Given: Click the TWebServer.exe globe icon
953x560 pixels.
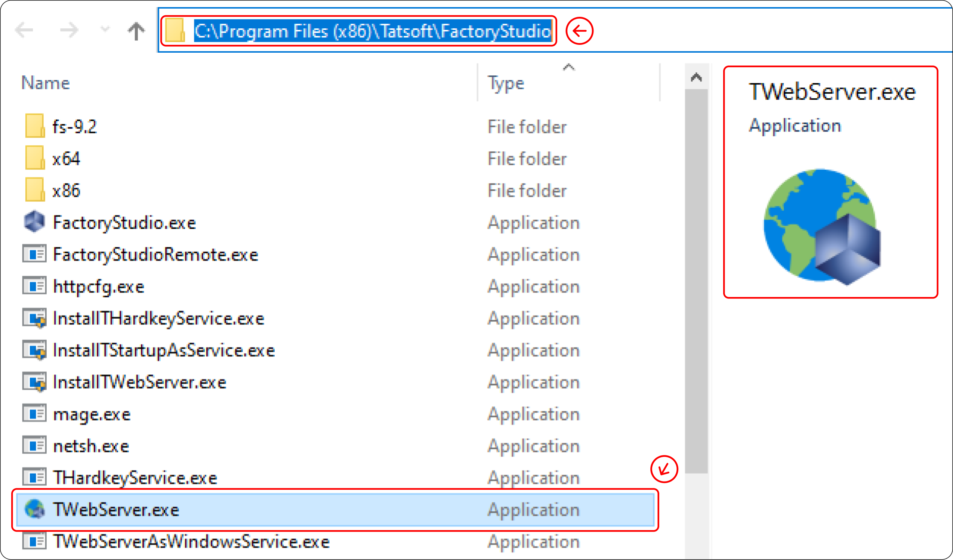Looking at the screenshot, I should [x=35, y=509].
